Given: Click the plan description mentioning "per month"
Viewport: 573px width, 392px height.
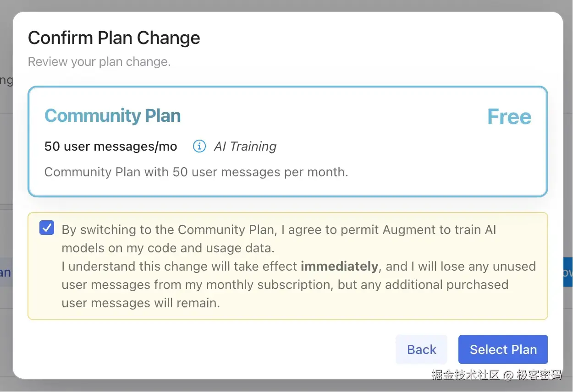Looking at the screenshot, I should click(196, 172).
